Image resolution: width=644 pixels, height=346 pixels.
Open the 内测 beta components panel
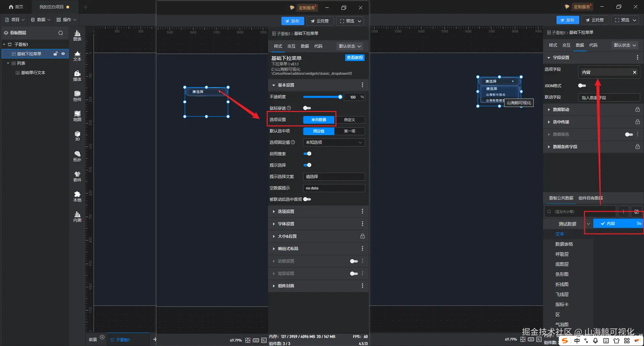tap(77, 217)
